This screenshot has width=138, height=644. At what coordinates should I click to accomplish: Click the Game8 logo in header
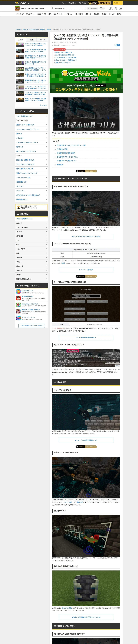pyautogui.click(x=22, y=3)
